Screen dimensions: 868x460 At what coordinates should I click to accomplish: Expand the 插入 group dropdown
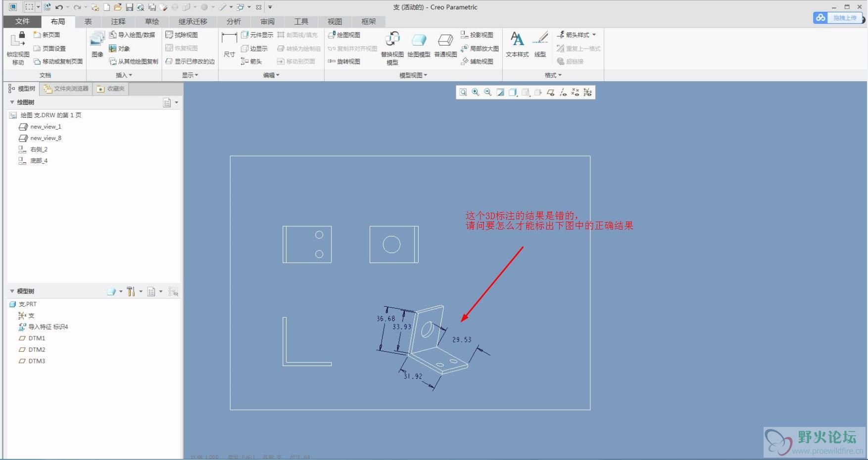124,75
